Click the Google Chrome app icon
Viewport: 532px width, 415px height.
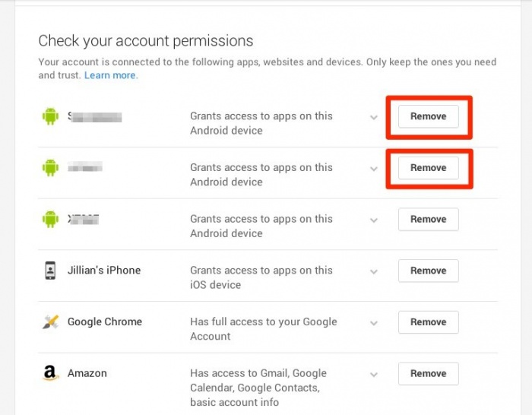click(x=50, y=322)
